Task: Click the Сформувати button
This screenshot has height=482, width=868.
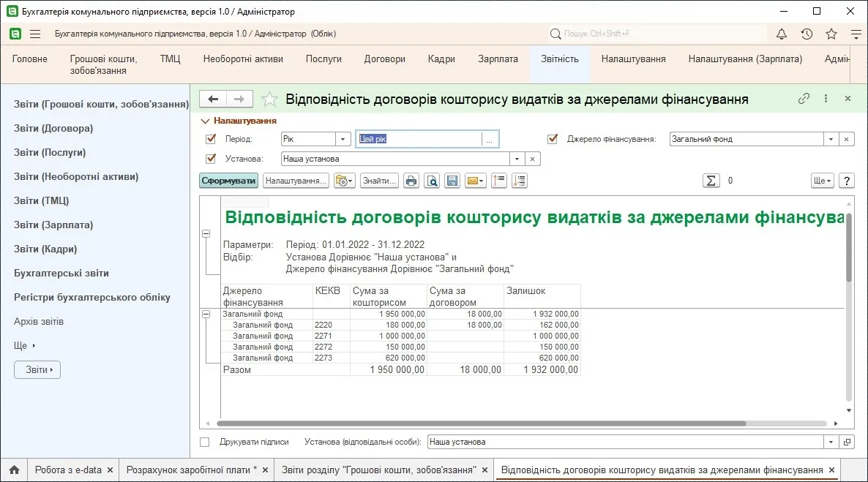Action: click(x=228, y=181)
